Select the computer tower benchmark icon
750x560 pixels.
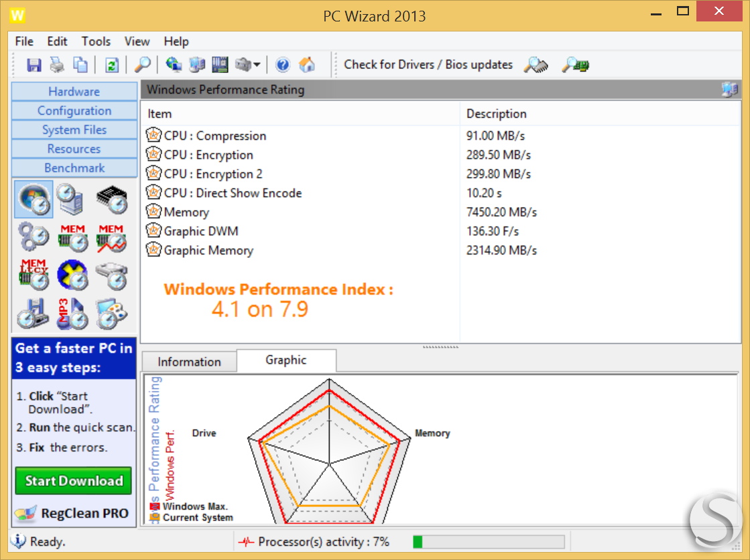[x=72, y=200]
